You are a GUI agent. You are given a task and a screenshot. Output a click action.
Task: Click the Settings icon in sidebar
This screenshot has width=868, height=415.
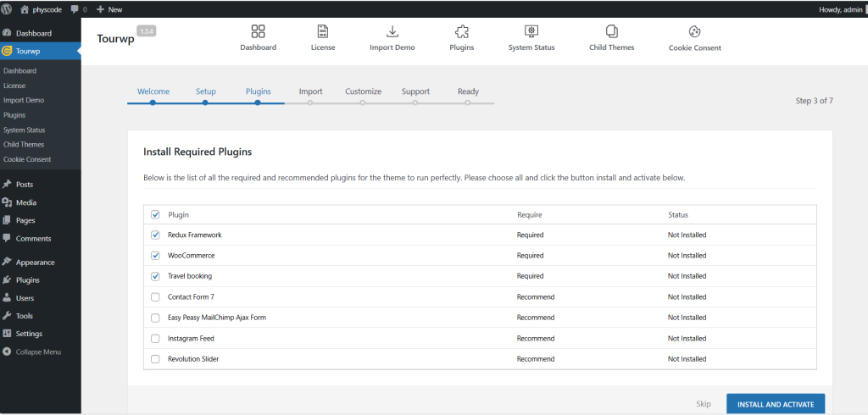point(7,334)
